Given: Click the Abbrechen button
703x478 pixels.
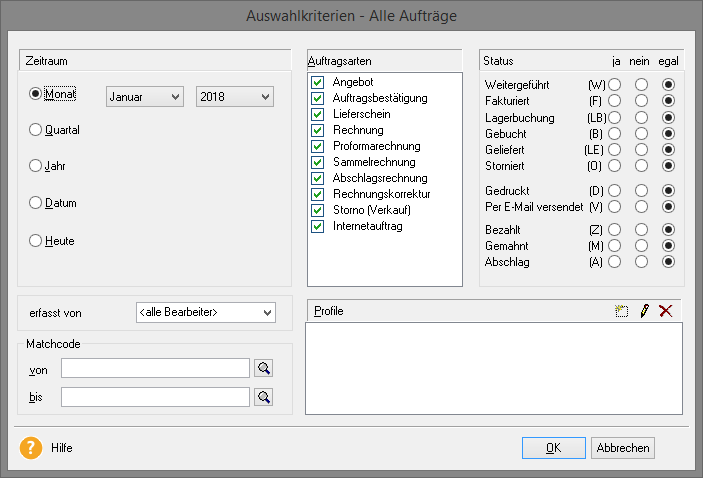Looking at the screenshot, I should click(x=623, y=448).
